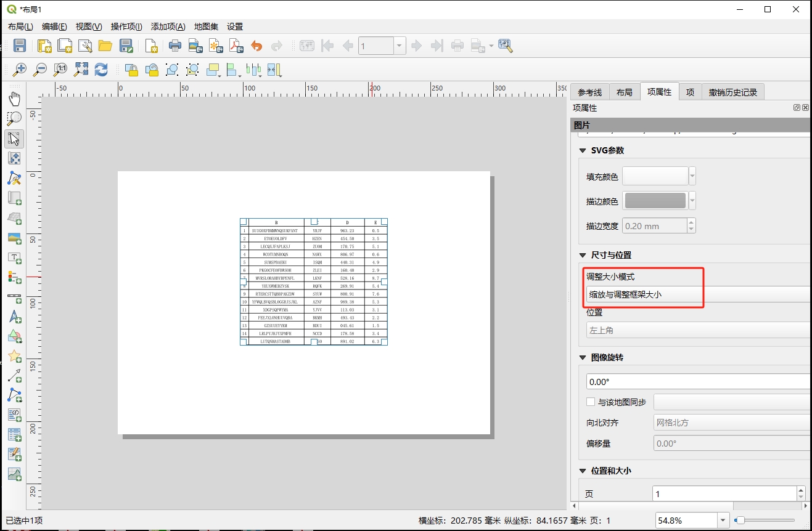812x531 pixels.
Task: Click the Zoom Full icon
Action: (81, 70)
